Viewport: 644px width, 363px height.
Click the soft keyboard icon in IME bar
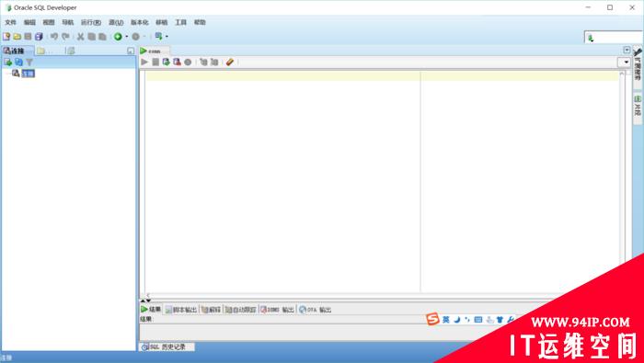[478, 320]
